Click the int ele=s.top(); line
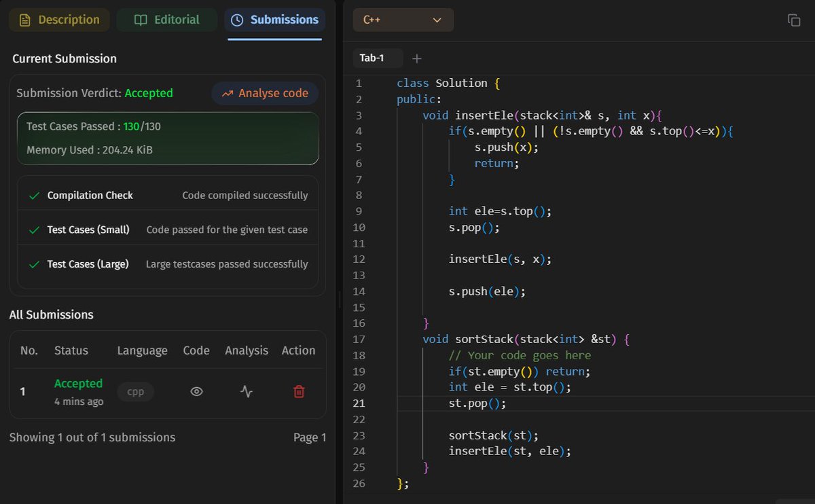 [x=501, y=211]
